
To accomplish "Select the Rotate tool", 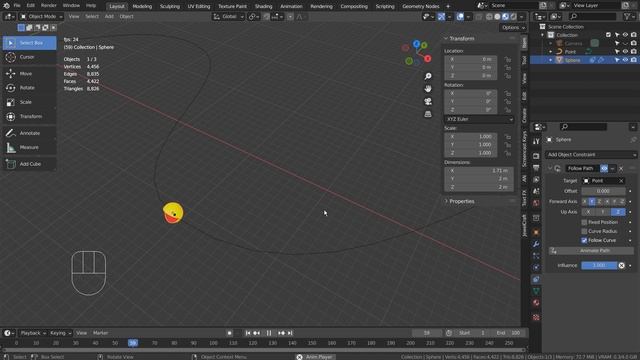I will click(29, 88).
